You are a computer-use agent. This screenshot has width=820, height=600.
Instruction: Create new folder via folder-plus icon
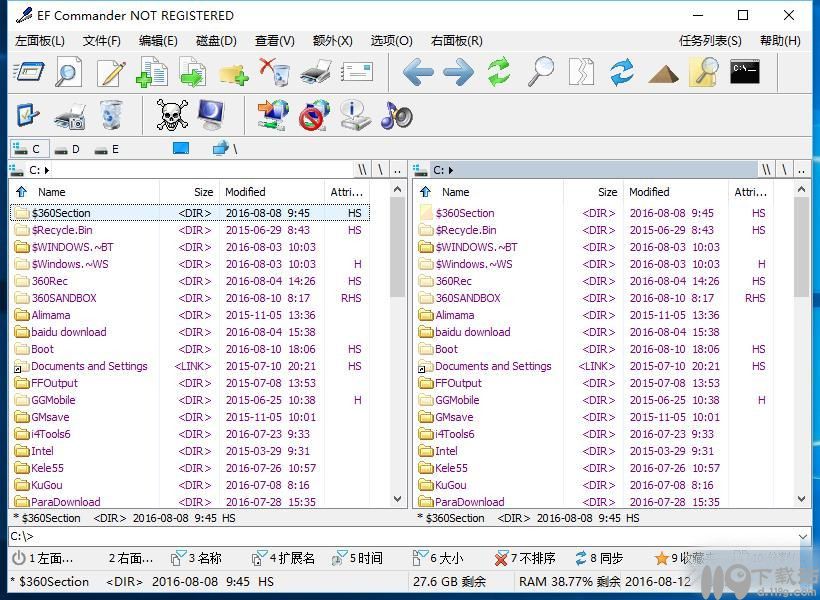click(233, 74)
